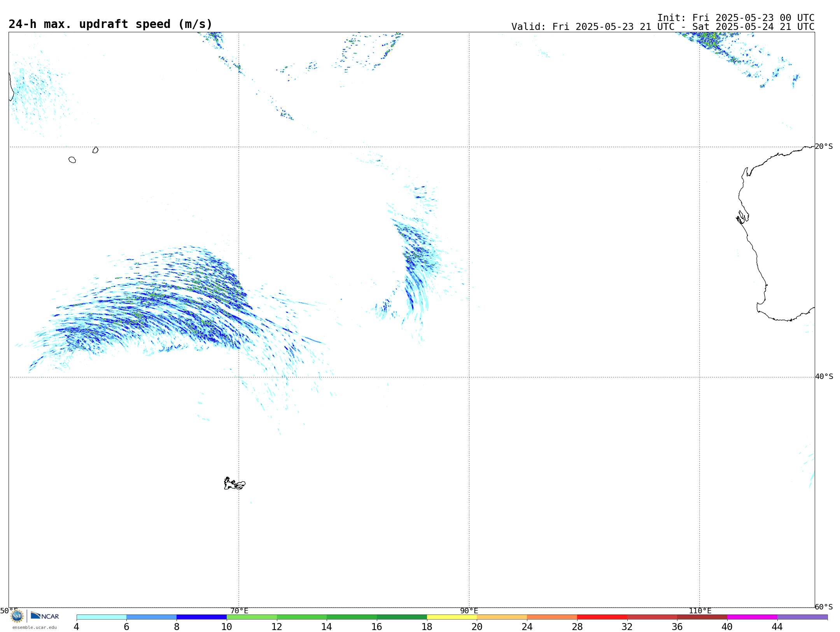Open the ensemble.ucar.edu link text

(x=35, y=627)
